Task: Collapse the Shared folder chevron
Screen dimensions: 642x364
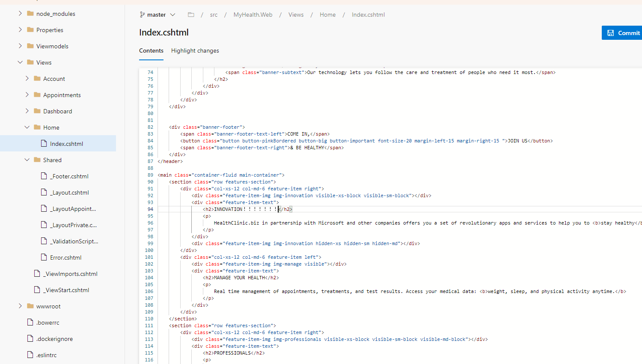Action: coord(27,160)
